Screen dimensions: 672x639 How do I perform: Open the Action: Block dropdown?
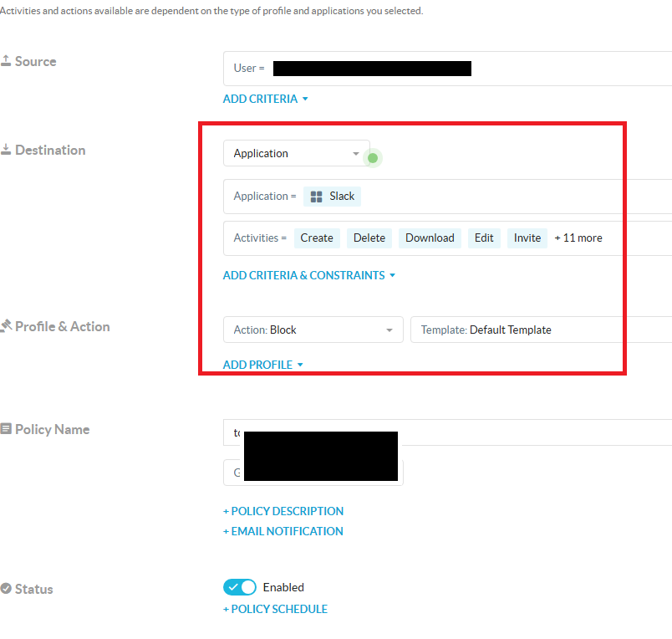pos(313,330)
